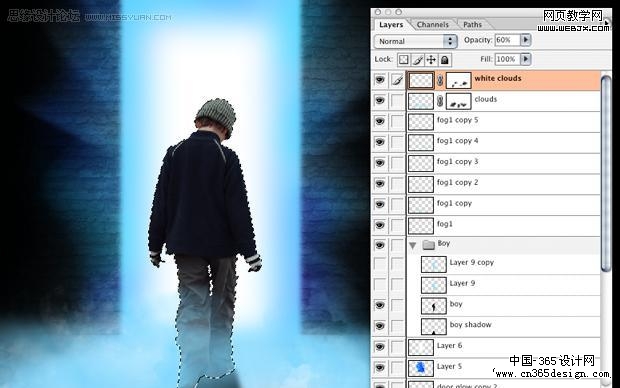
Task: Toggle lock all padlock icon
Action: (x=445, y=60)
